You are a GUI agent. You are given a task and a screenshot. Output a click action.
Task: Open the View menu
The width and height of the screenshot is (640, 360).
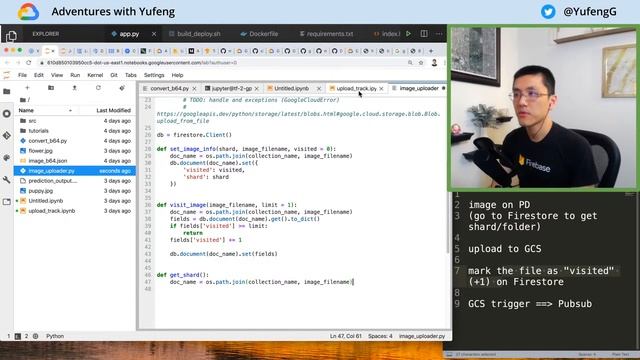pyautogui.click(x=57, y=75)
